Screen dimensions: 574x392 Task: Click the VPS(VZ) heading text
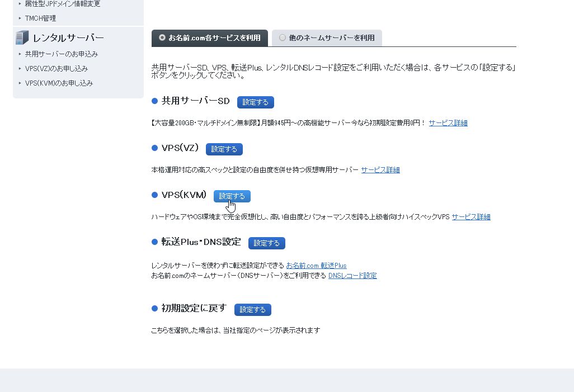point(180,148)
